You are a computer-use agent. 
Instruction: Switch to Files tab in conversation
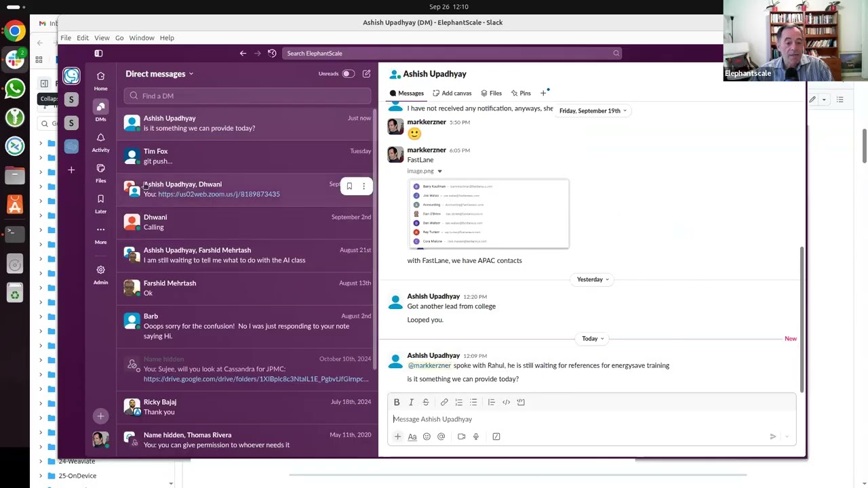pyautogui.click(x=491, y=93)
